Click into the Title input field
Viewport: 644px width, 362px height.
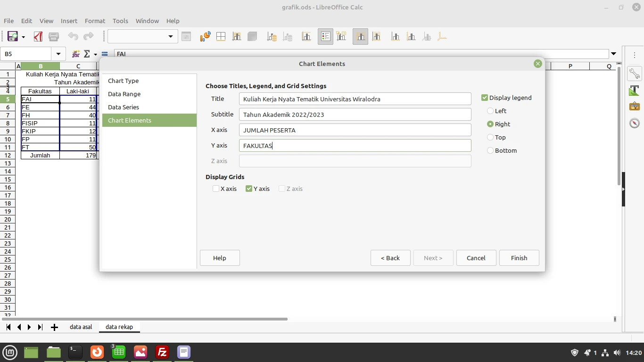pos(355,99)
